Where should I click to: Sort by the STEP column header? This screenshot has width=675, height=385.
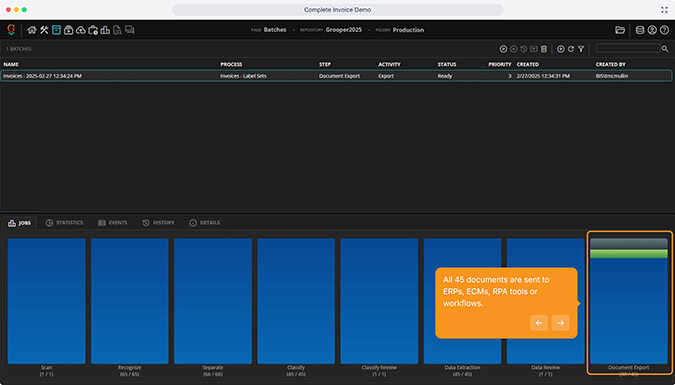[x=325, y=64]
